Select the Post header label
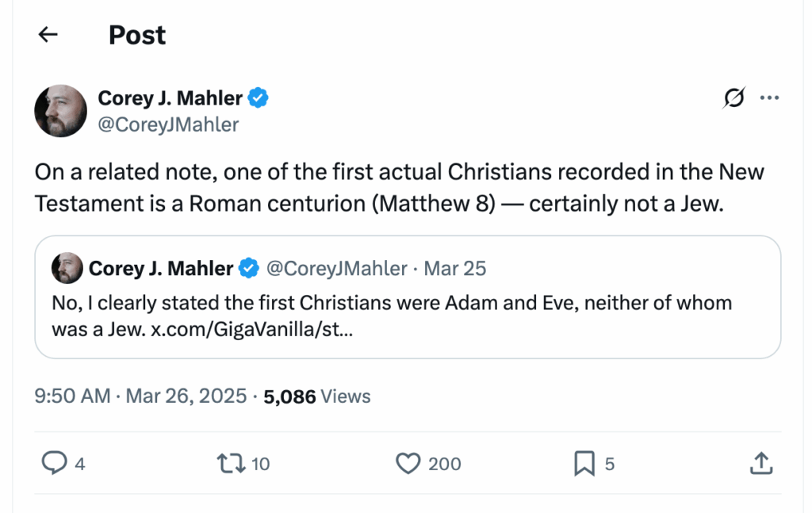The image size is (812, 513). [x=136, y=34]
